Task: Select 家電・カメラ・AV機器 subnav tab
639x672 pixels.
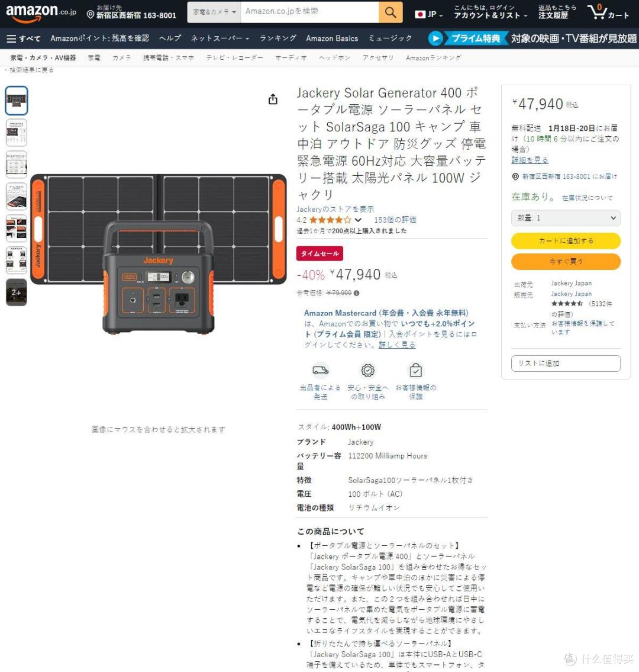Action: click(43, 57)
